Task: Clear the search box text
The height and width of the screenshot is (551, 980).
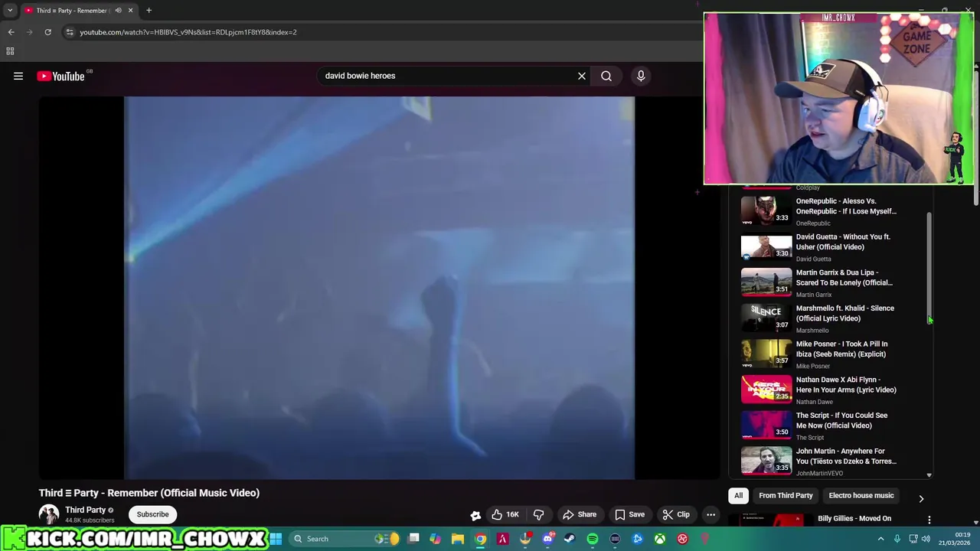Action: pos(582,76)
